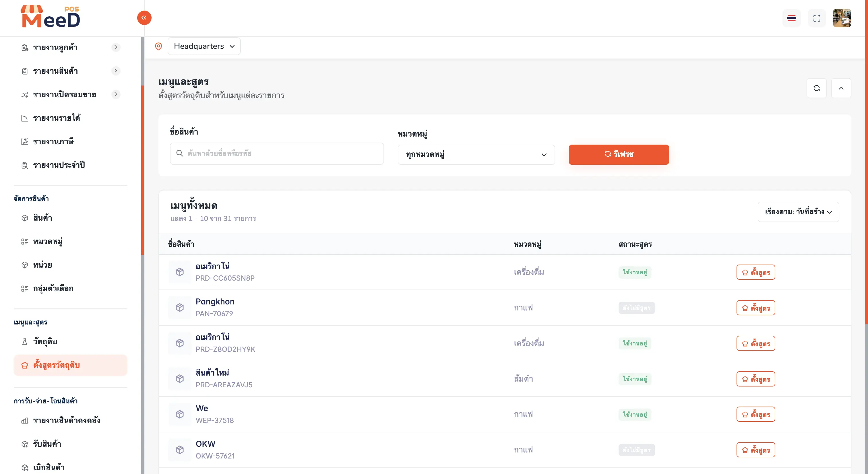Click the Thai flag language icon
This screenshot has width=868, height=474.
(792, 18)
